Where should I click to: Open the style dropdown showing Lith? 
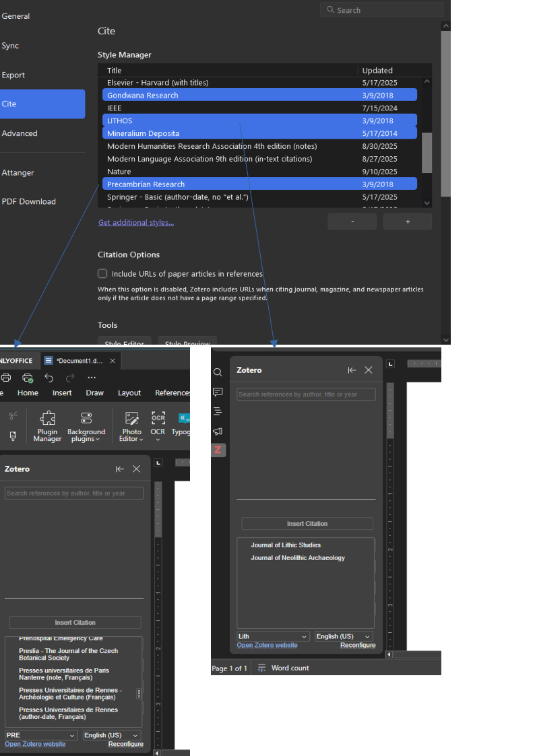[x=273, y=636]
